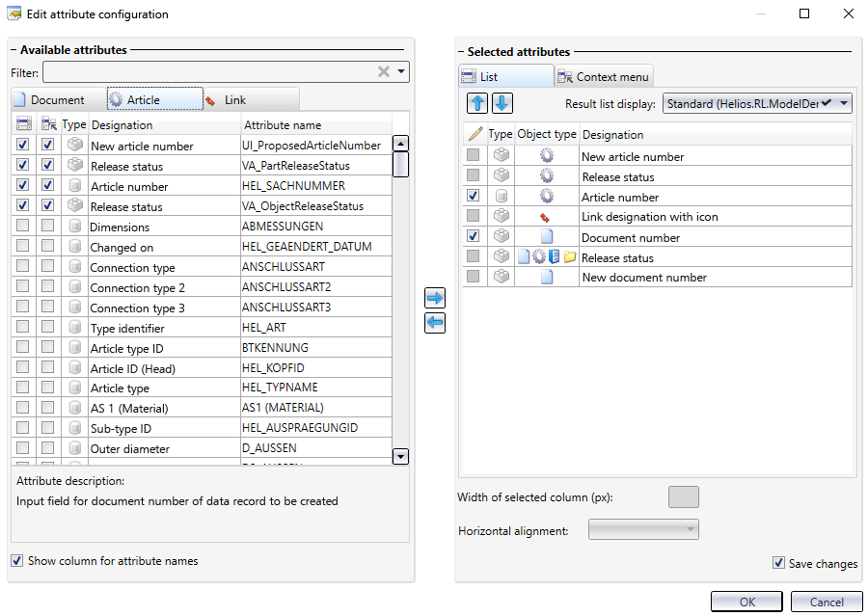868x616 pixels.
Task: Click the pencil edit column header icon
Action: pos(474,134)
